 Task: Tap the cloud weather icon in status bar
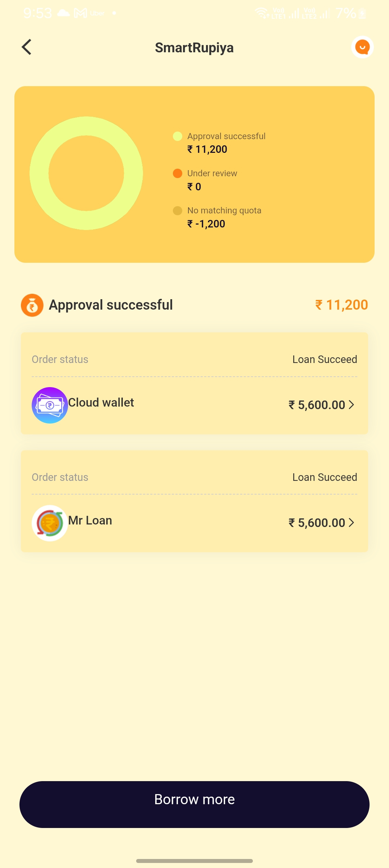point(63,13)
